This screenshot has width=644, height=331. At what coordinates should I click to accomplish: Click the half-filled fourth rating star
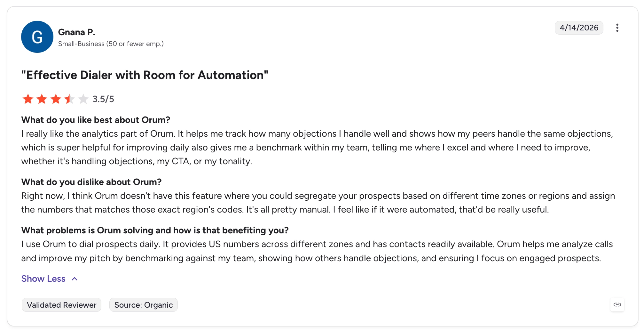click(x=69, y=99)
